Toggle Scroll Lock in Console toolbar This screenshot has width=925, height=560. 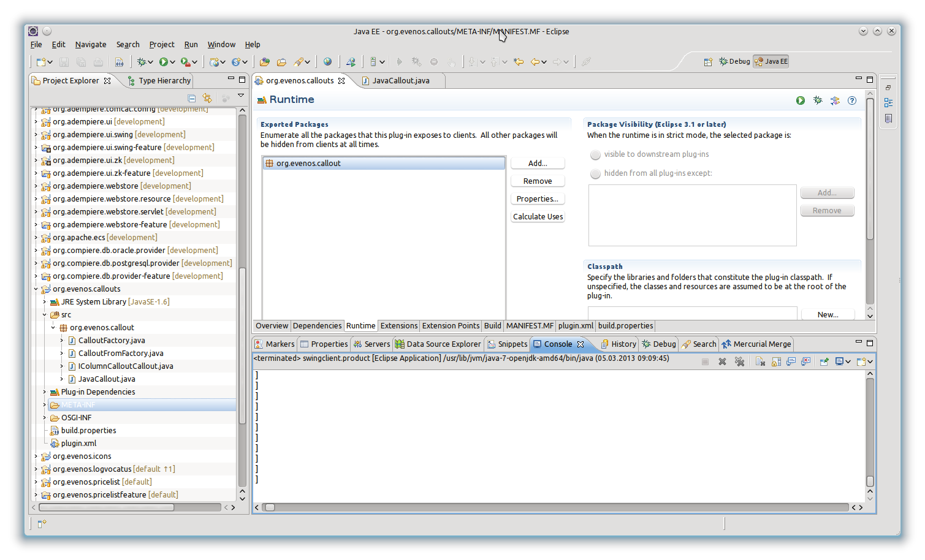(776, 361)
